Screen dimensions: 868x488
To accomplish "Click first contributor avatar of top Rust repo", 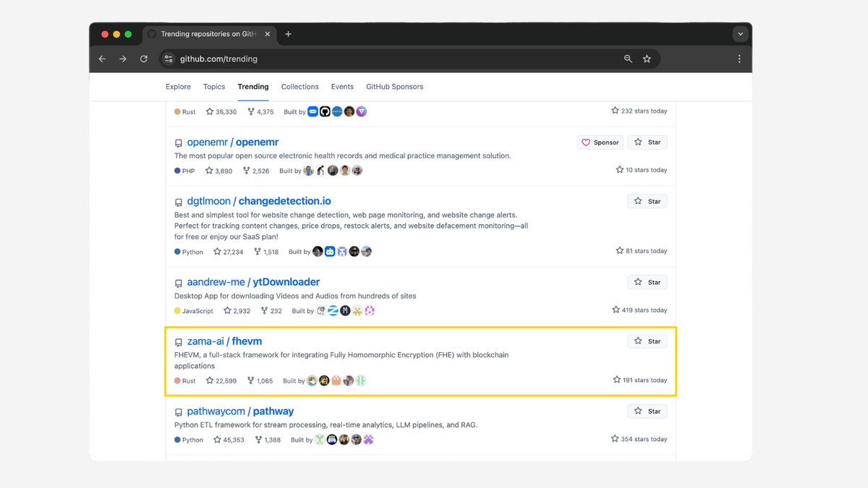I will pos(312,111).
